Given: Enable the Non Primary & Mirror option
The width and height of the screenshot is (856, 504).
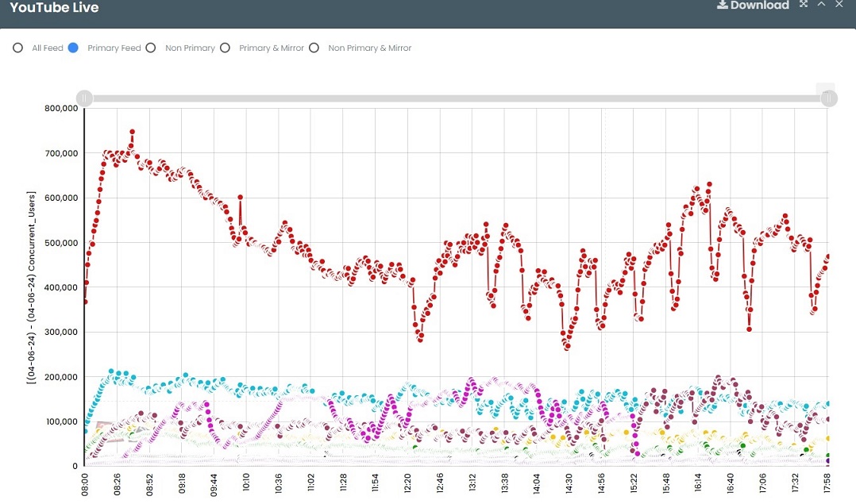Looking at the screenshot, I should [314, 48].
